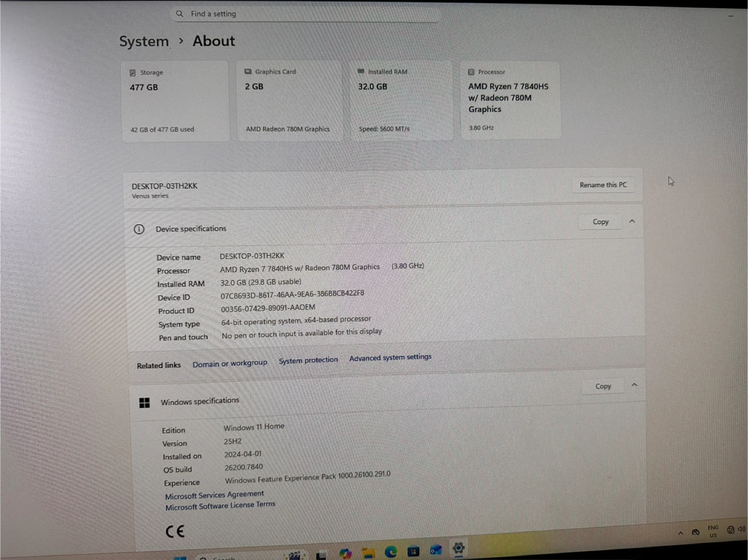This screenshot has width=748, height=560.
Task: Click the OS build value 26200.7840
Action: 244,467
